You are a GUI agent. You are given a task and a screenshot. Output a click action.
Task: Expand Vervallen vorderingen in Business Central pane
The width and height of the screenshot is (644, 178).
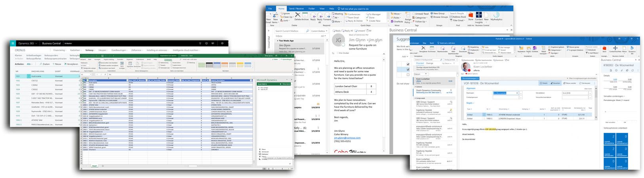(615, 96)
